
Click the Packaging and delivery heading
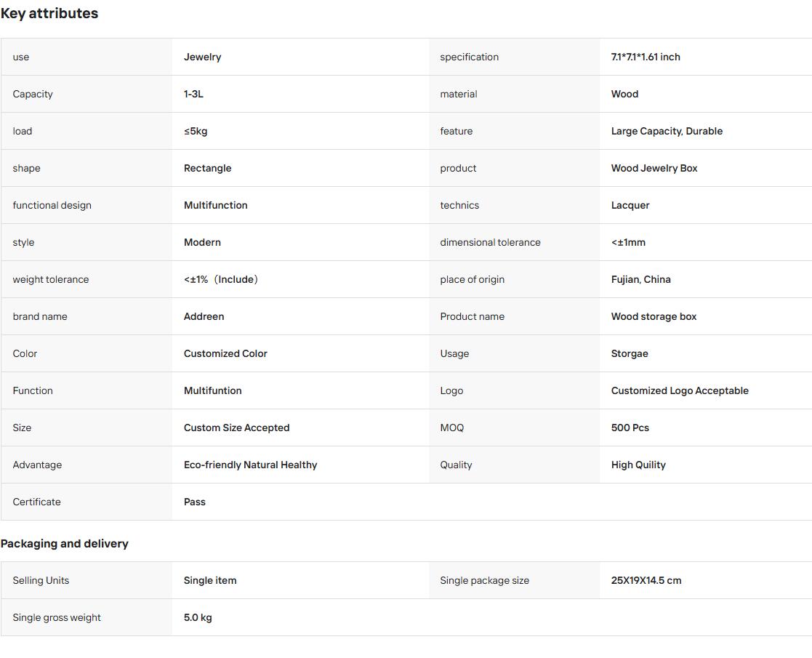pyautogui.click(x=64, y=544)
